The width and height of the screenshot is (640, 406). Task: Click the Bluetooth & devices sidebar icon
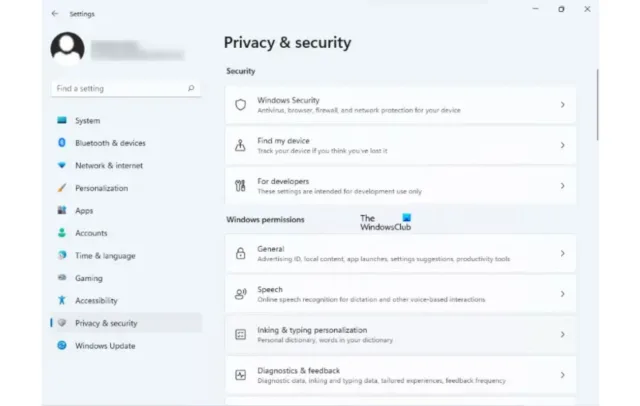62,143
